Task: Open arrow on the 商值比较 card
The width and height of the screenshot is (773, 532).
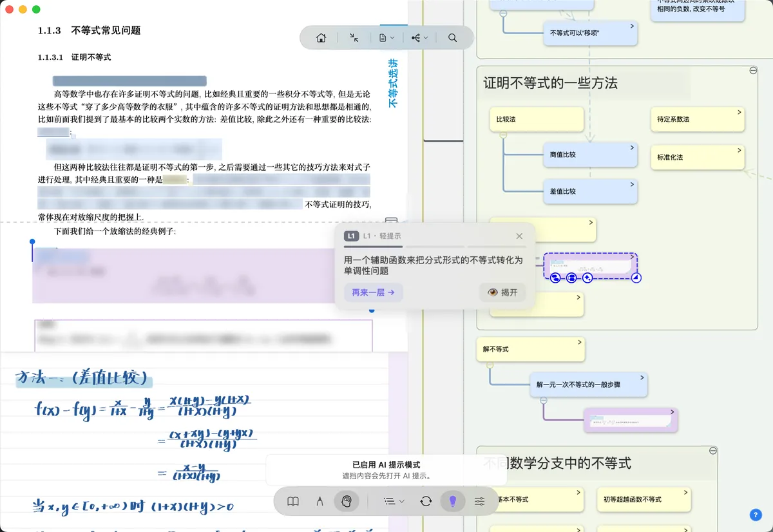Action: click(x=632, y=147)
